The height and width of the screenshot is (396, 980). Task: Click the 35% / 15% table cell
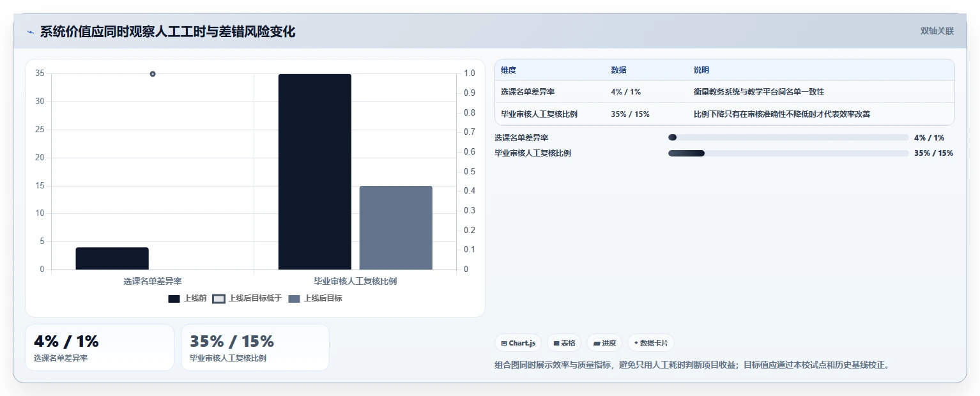point(631,114)
